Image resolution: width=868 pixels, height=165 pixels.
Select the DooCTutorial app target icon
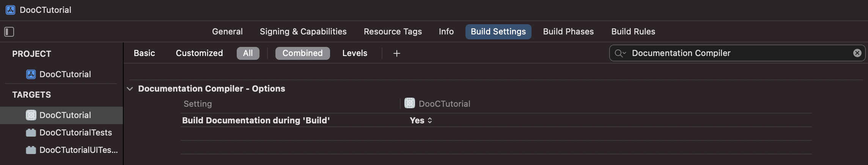pos(31,115)
